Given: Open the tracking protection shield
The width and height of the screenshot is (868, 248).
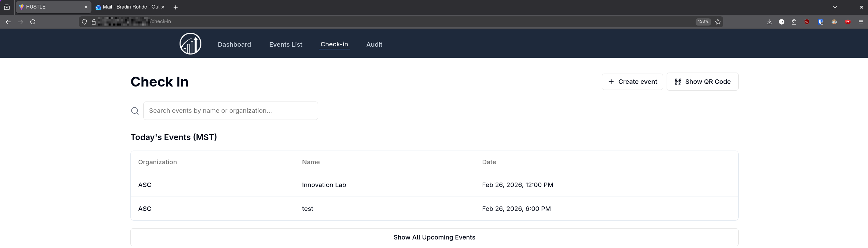Looking at the screenshot, I should pyautogui.click(x=84, y=22).
